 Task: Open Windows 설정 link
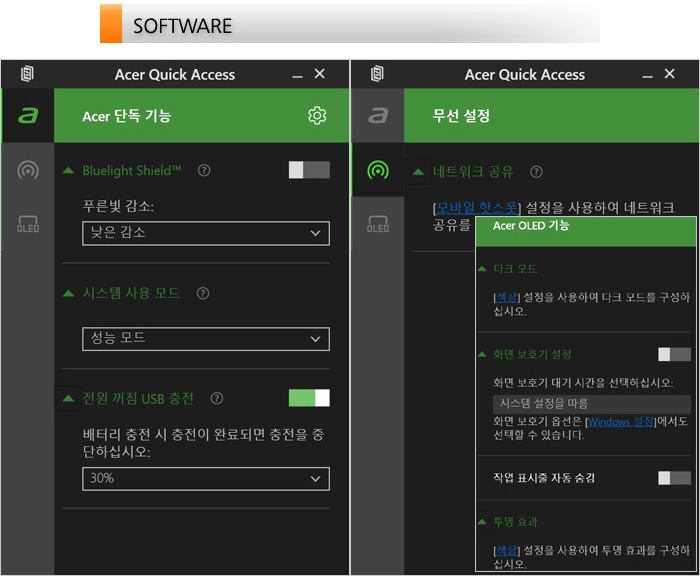pos(621,422)
